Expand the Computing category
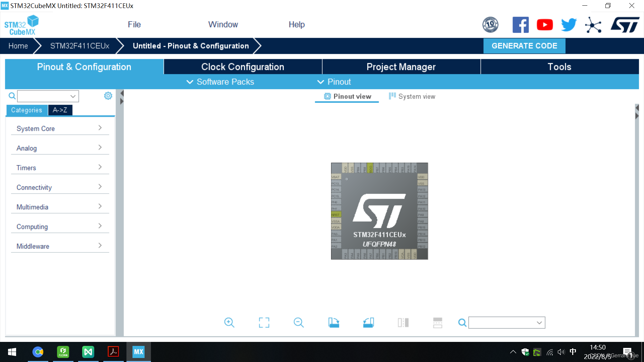This screenshot has height=362, width=644. pyautogui.click(x=60, y=226)
